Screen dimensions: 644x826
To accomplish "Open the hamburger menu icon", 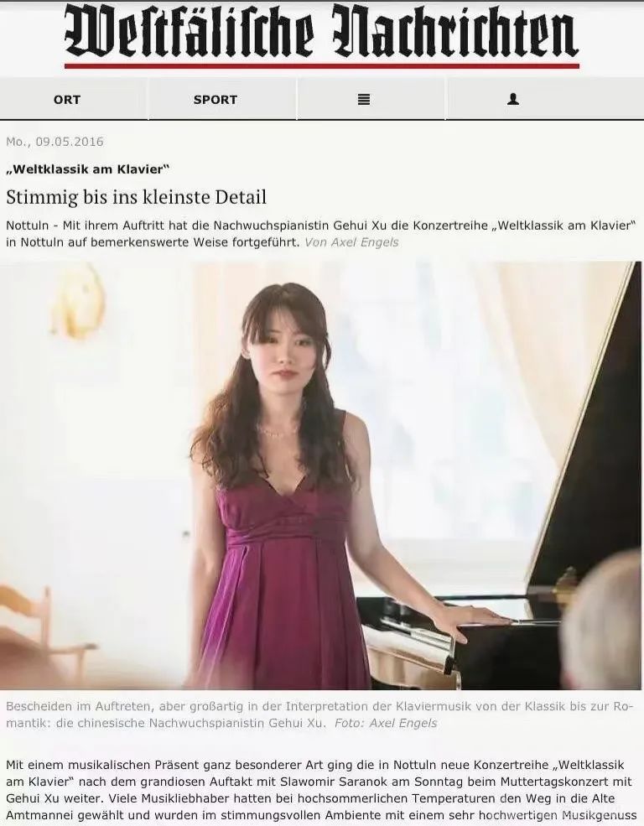I will click(363, 99).
